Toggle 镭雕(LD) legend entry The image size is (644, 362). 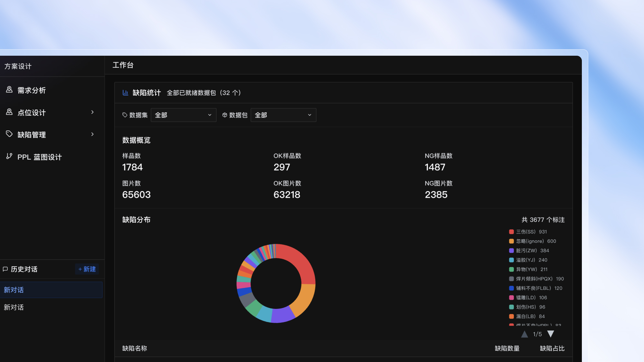(528, 298)
